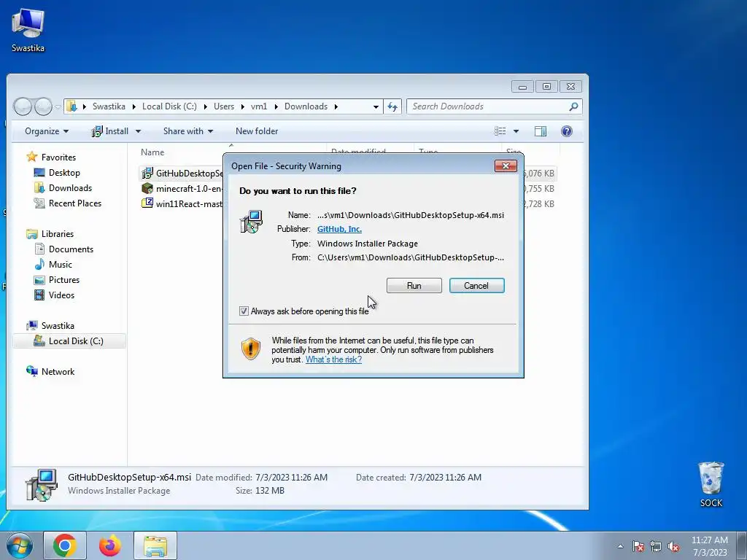Change view icon in Explorer toolbar
The image size is (747, 560).
(500, 131)
